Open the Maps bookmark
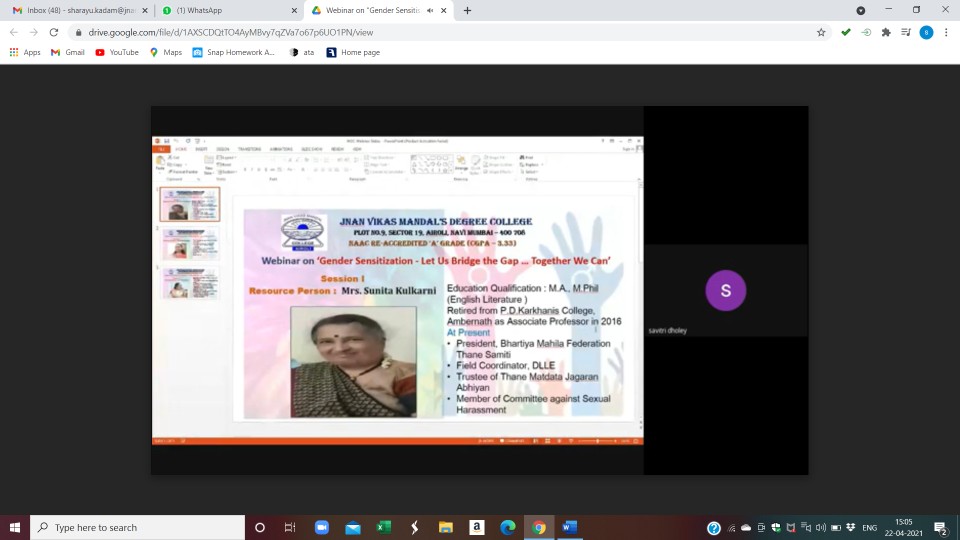 (x=166, y=53)
